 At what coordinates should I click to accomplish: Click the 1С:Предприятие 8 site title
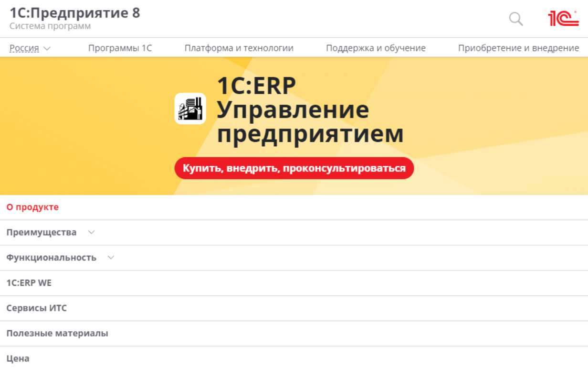click(75, 13)
